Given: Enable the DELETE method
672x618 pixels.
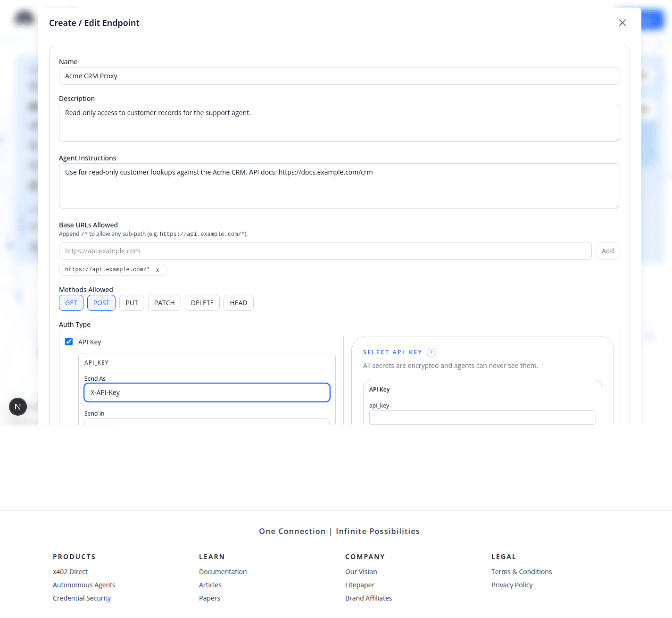Looking at the screenshot, I should coord(202,303).
